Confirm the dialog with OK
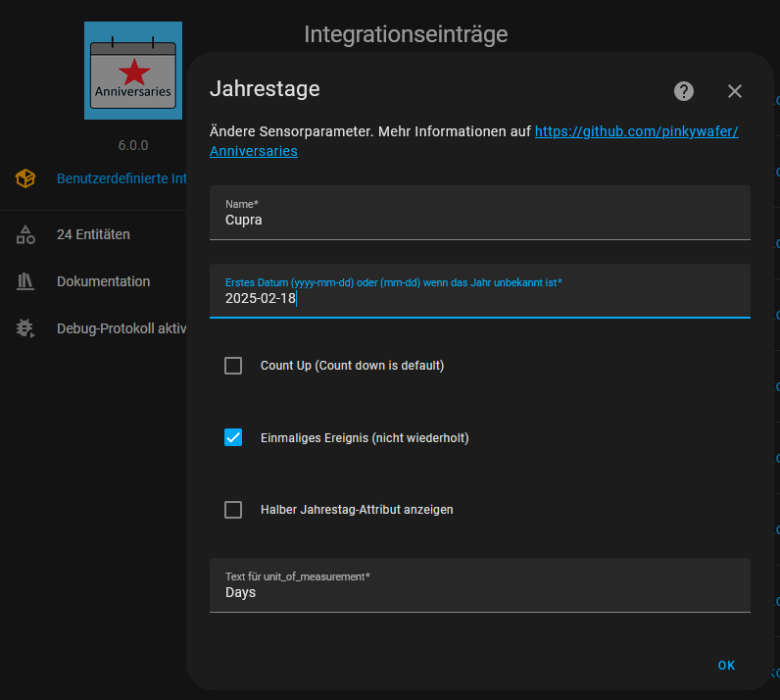 click(x=726, y=665)
